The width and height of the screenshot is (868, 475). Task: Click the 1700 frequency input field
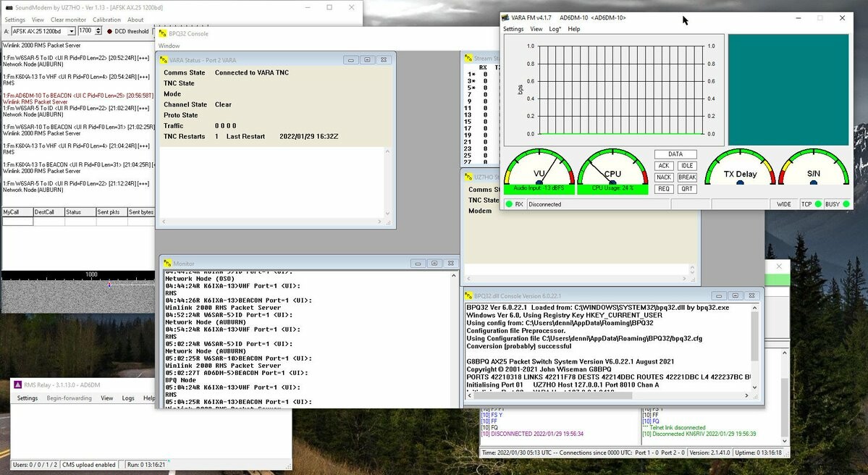(x=86, y=31)
